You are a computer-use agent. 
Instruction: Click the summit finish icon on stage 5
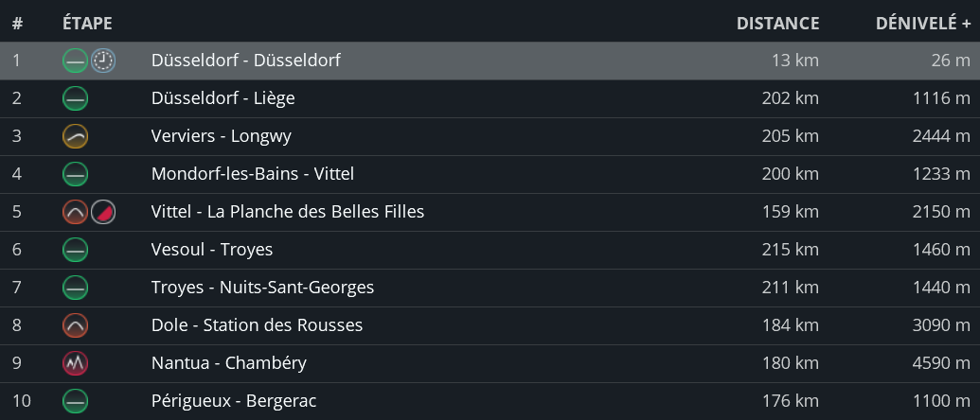[103, 213]
